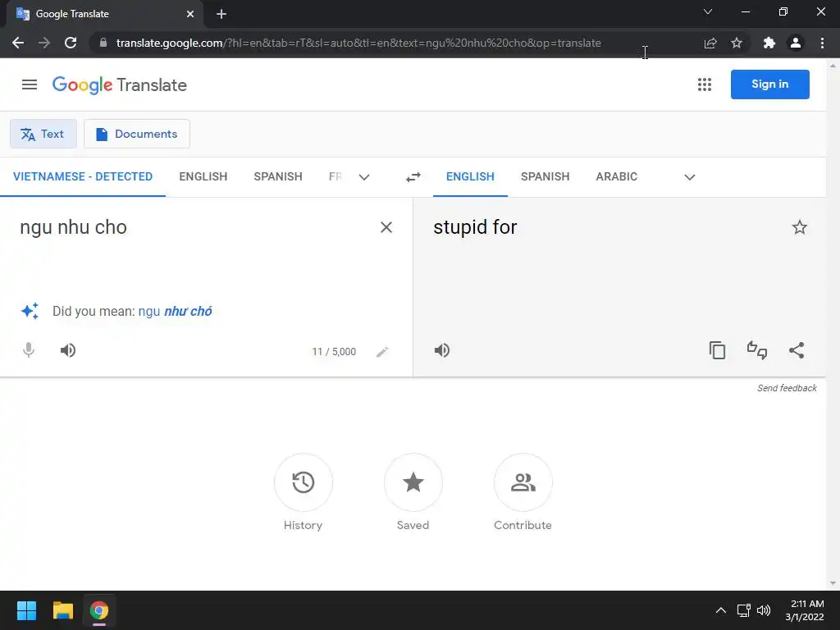Select Arabic as target language
This screenshot has height=630, width=840.
coord(617,177)
